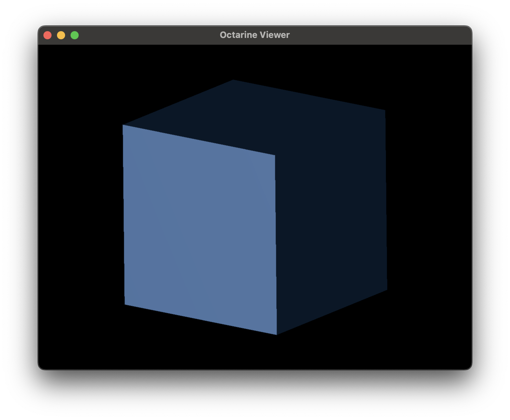This screenshot has width=510, height=420.
Task: Maximize the Octarine Viewer window
Action: coord(75,35)
